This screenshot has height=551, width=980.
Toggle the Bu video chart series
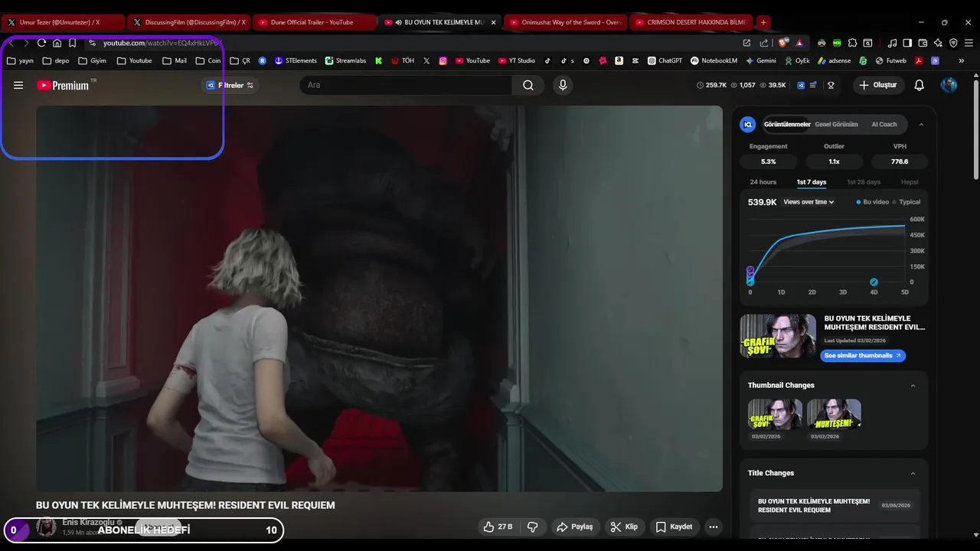[x=873, y=202]
